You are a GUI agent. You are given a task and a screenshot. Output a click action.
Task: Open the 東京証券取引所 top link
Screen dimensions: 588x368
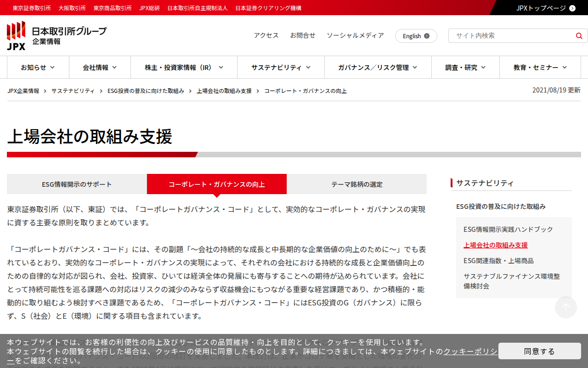coord(32,8)
